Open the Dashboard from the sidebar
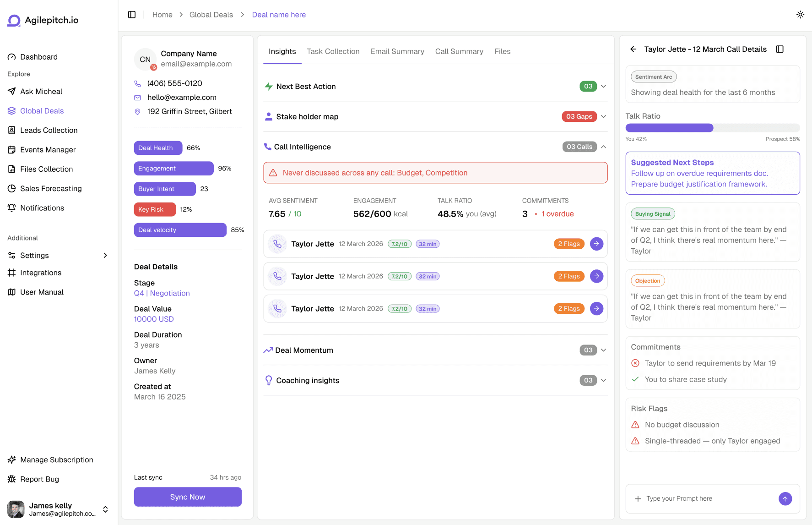 point(38,57)
